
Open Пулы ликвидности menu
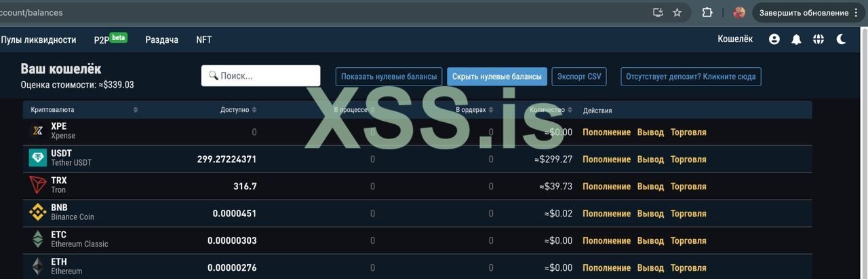point(39,39)
